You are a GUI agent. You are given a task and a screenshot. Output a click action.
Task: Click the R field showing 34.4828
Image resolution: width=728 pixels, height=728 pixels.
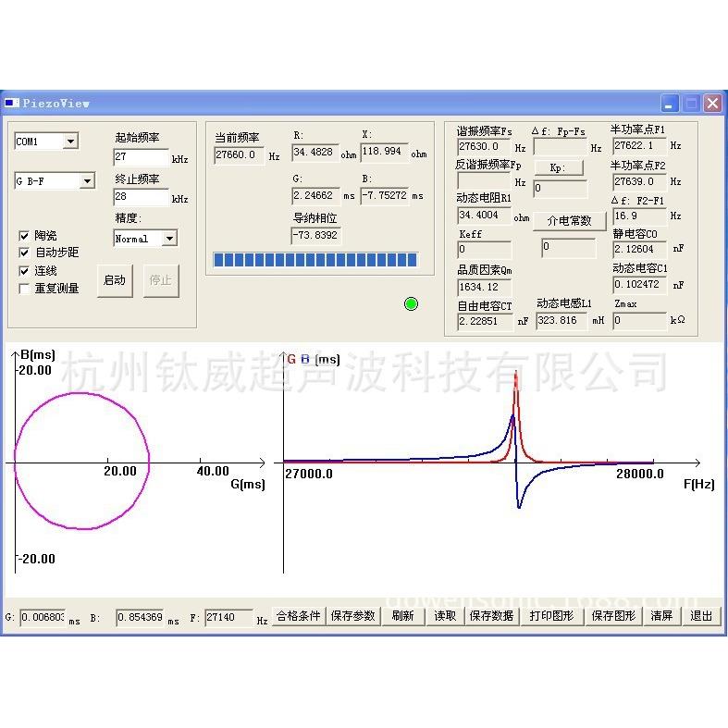coord(315,153)
